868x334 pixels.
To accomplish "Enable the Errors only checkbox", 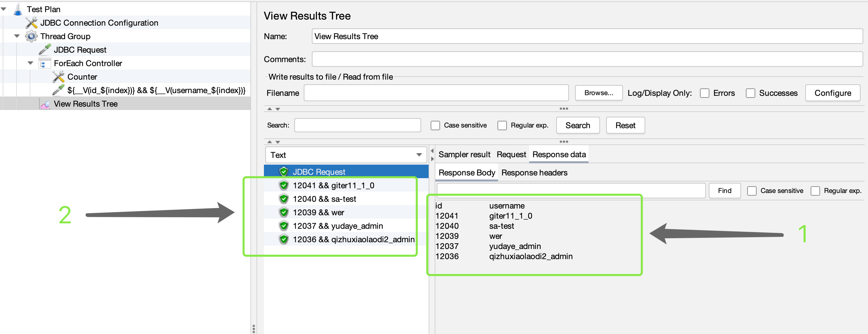I will (x=705, y=93).
